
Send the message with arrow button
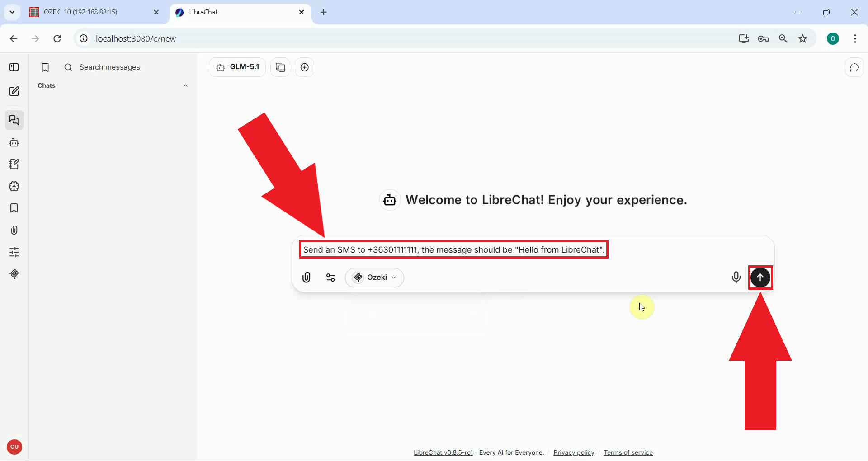point(760,277)
